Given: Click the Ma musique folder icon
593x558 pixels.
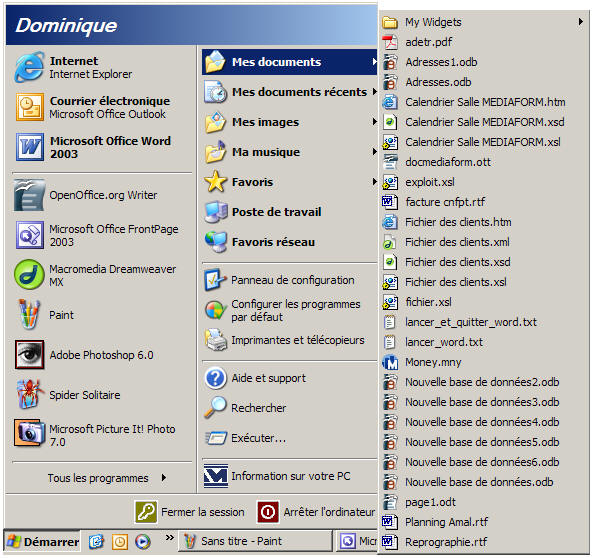Looking at the screenshot, I should [x=215, y=152].
